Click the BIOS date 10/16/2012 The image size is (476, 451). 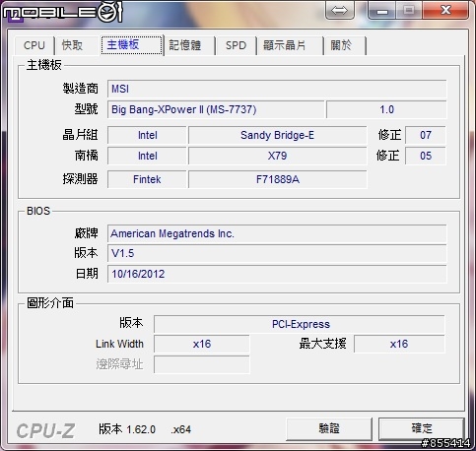pyautogui.click(x=277, y=274)
